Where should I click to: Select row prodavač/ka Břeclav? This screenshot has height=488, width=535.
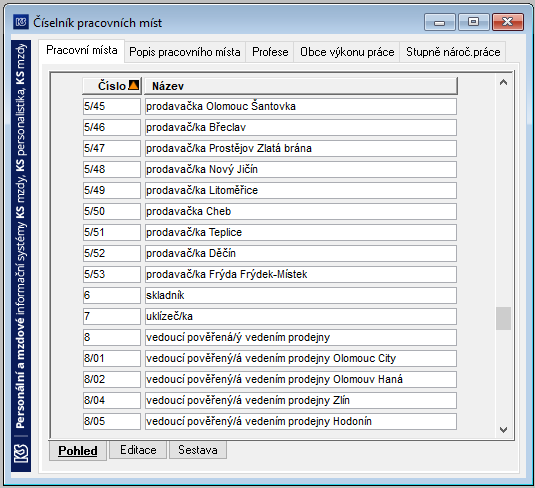[301, 127]
